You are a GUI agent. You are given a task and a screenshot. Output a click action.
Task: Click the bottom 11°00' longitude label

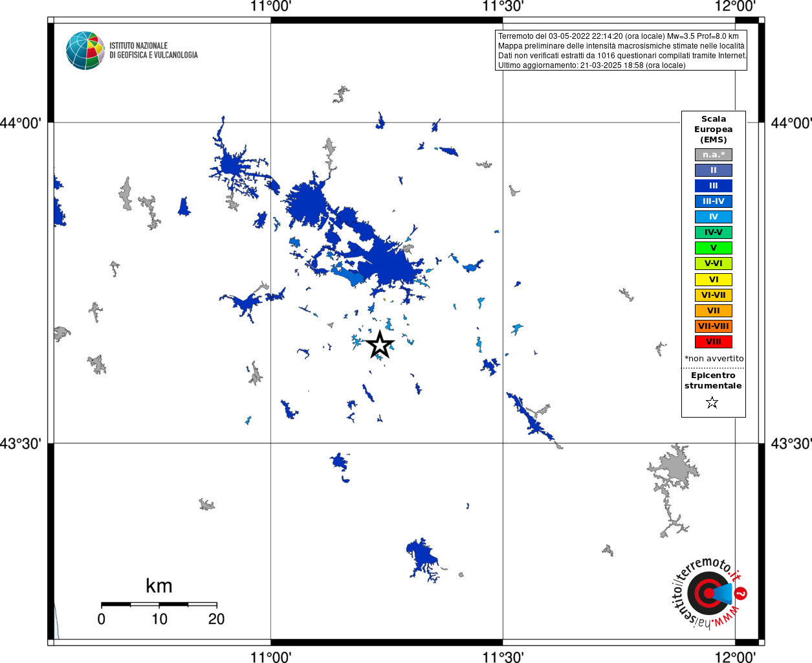click(x=270, y=657)
